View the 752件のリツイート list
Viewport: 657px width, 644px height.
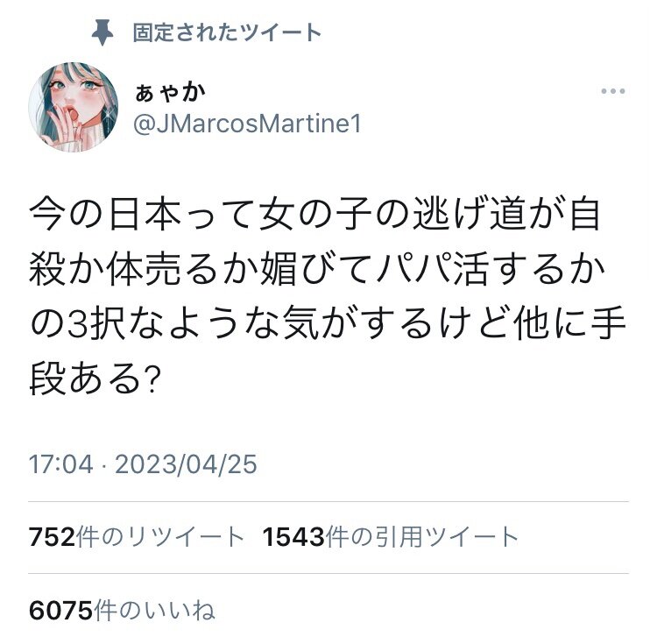[136, 537]
